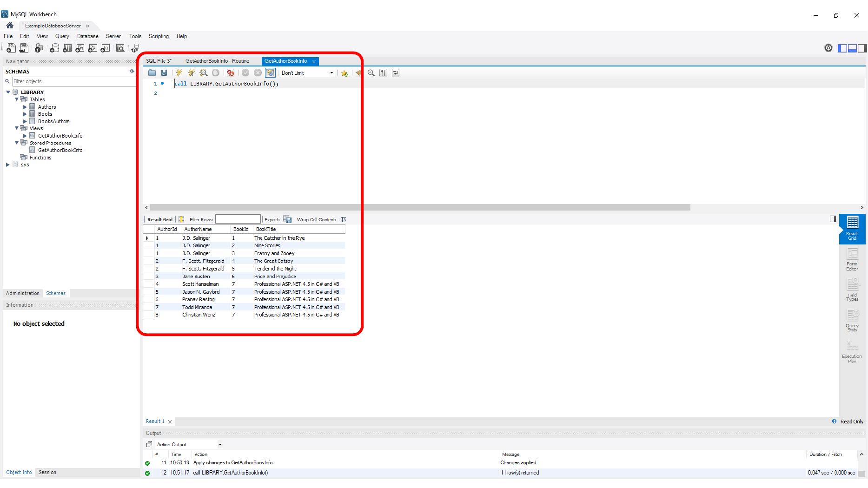Open the object inspector toolbar icon
This screenshot has width=868, height=488.
coord(39,48)
